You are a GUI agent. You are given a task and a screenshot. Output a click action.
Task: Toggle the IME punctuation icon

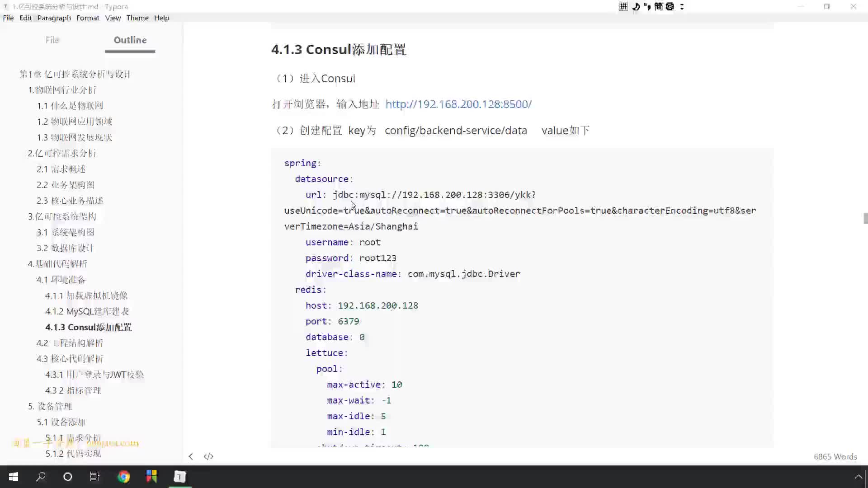pos(647,6)
